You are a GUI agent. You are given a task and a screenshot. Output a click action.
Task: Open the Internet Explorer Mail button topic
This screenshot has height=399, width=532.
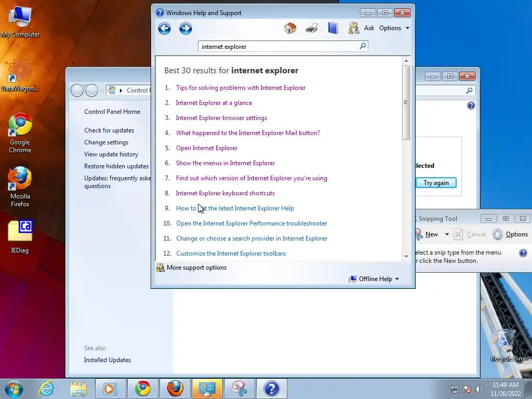248,133
